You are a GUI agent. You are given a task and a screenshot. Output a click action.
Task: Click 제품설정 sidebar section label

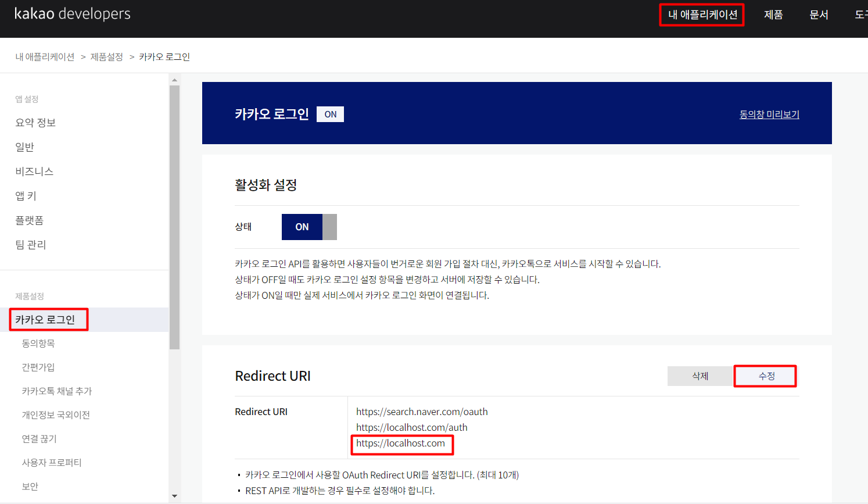pyautogui.click(x=30, y=296)
